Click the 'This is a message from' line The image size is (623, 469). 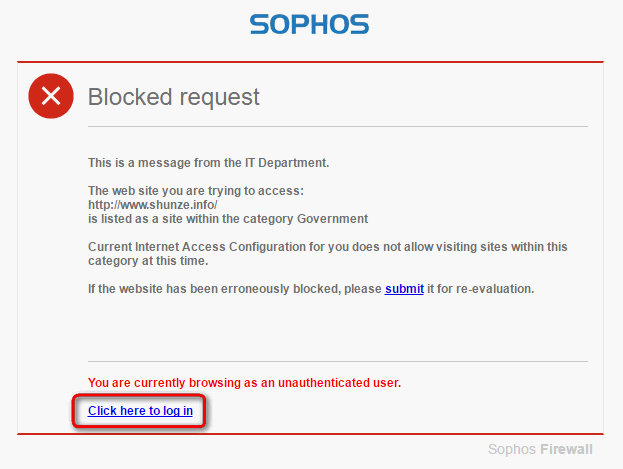coord(209,163)
